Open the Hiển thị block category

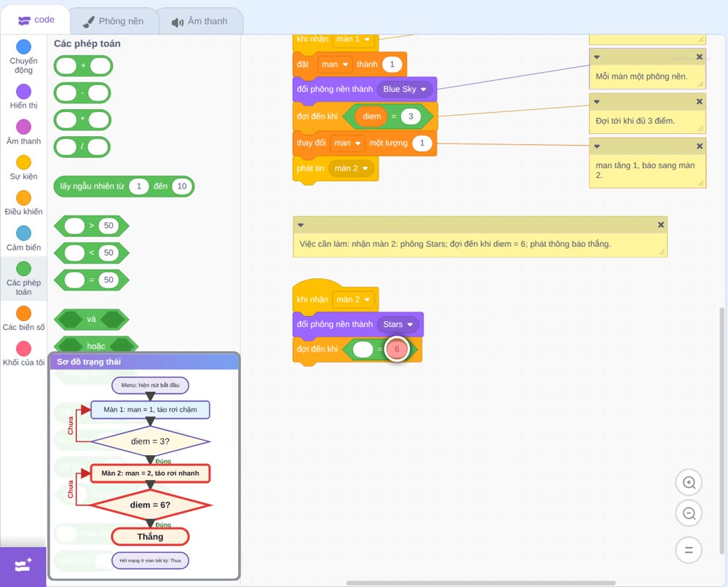point(23,97)
